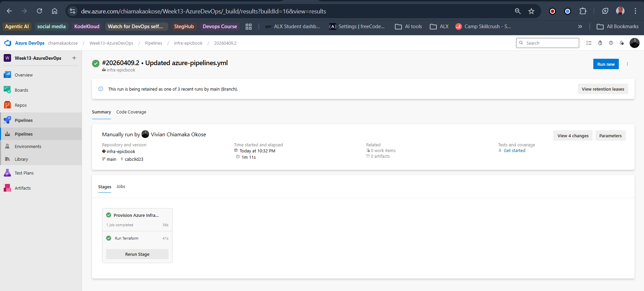Open more actions menu beside Run new
This screenshot has height=291, width=644.
click(627, 64)
